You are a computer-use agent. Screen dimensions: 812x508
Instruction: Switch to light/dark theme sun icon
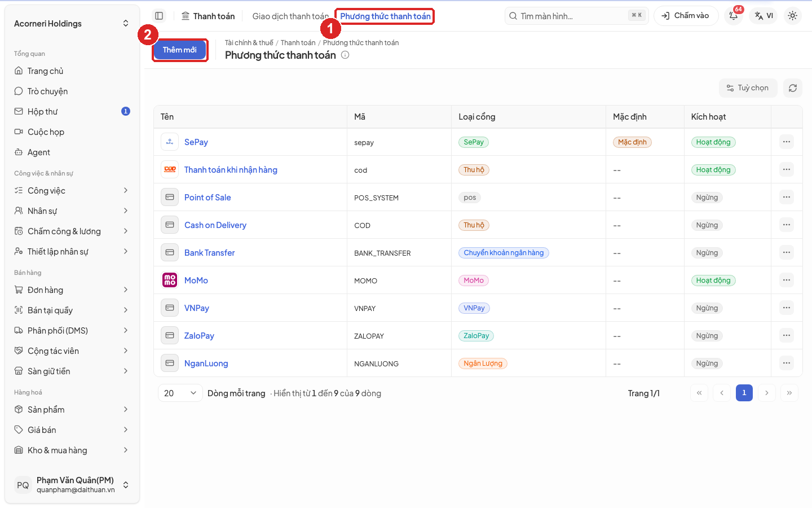click(x=792, y=16)
